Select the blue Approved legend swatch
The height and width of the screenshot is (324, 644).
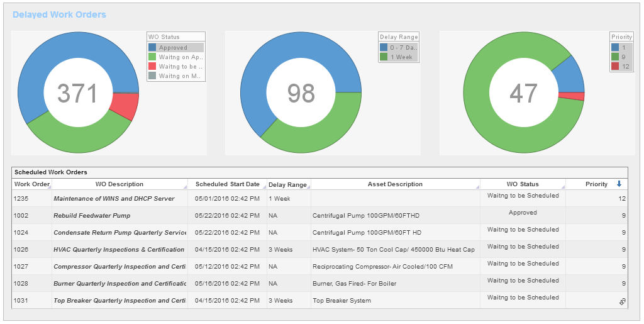[x=152, y=48]
